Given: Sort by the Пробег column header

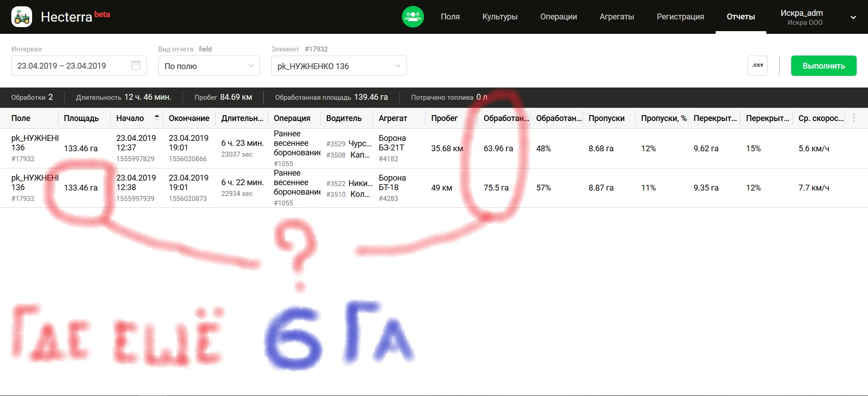Looking at the screenshot, I should click(x=444, y=118).
